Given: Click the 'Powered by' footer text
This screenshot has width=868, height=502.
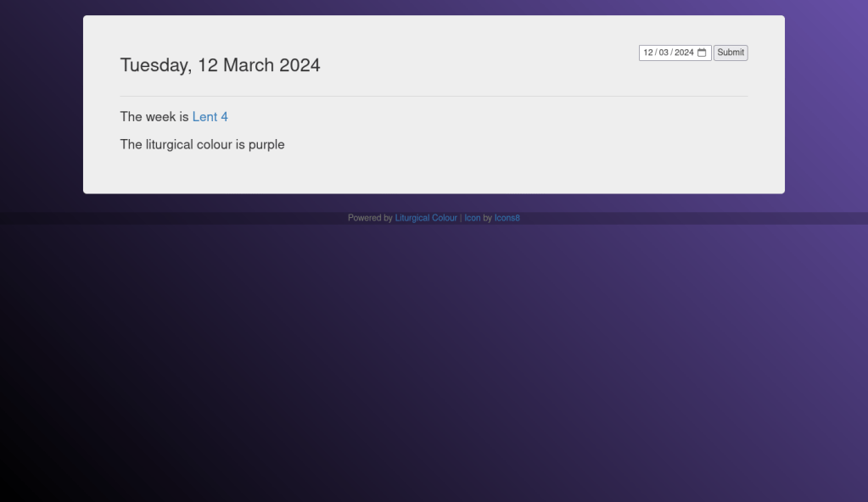Looking at the screenshot, I should [x=370, y=218].
